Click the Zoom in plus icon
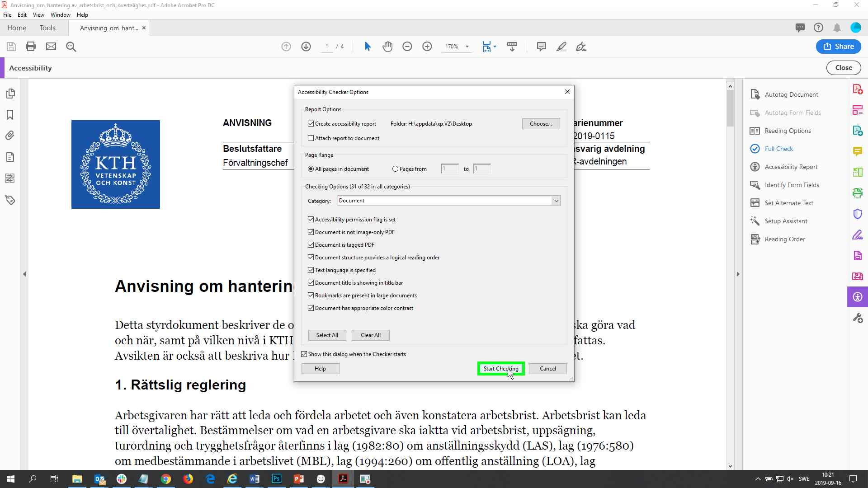 click(x=427, y=47)
